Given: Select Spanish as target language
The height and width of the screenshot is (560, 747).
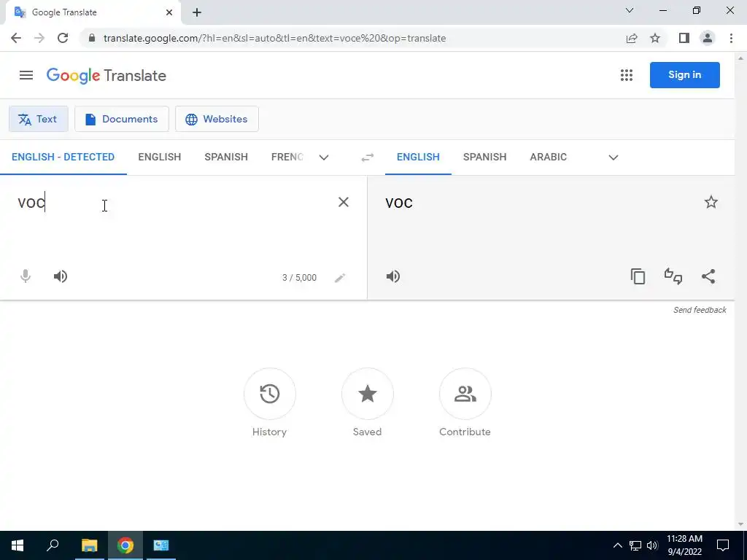Looking at the screenshot, I should click(x=484, y=157).
